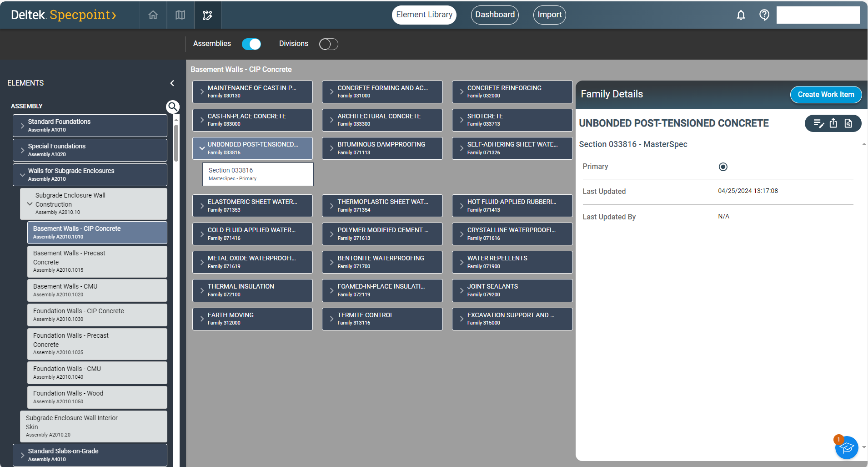Select Section 033816 MasterSpec item
868x467 pixels.
257,174
